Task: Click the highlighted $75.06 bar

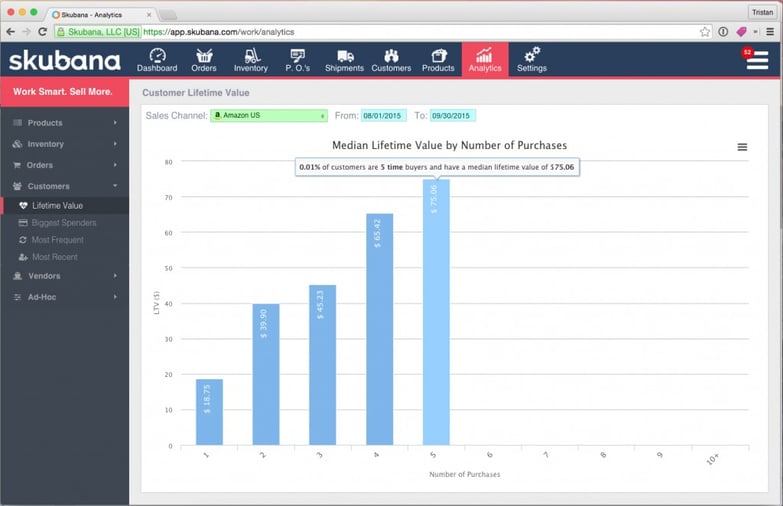Action: coord(436,313)
